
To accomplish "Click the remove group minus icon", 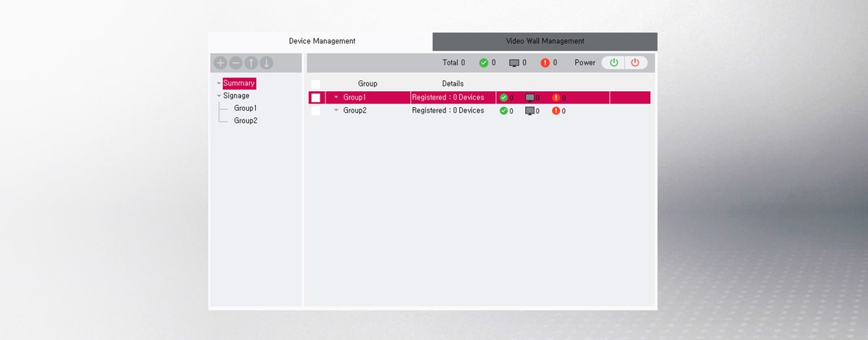I will 235,63.
